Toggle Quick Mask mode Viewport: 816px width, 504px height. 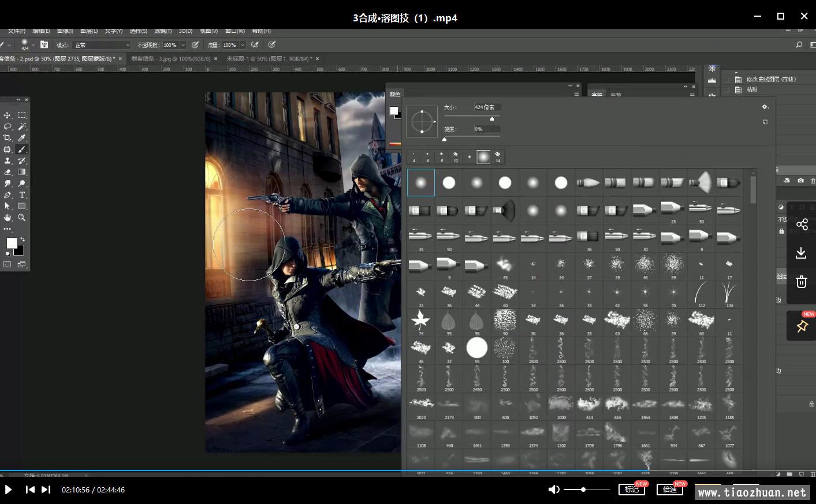(x=8, y=265)
